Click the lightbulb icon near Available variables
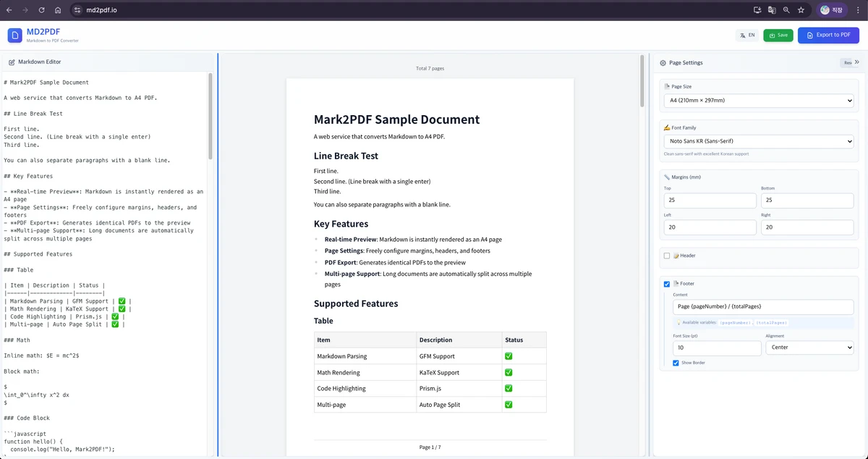868x459 pixels. pyautogui.click(x=678, y=323)
